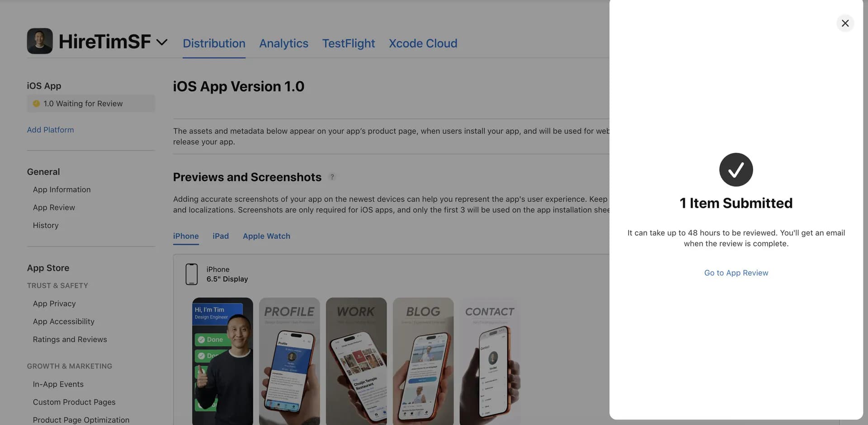Go to the Xcode Cloud tab
This screenshot has height=425, width=868.
click(x=423, y=43)
